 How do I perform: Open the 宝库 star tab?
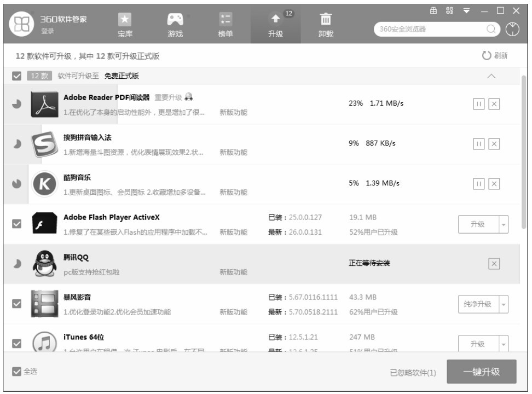pos(125,25)
